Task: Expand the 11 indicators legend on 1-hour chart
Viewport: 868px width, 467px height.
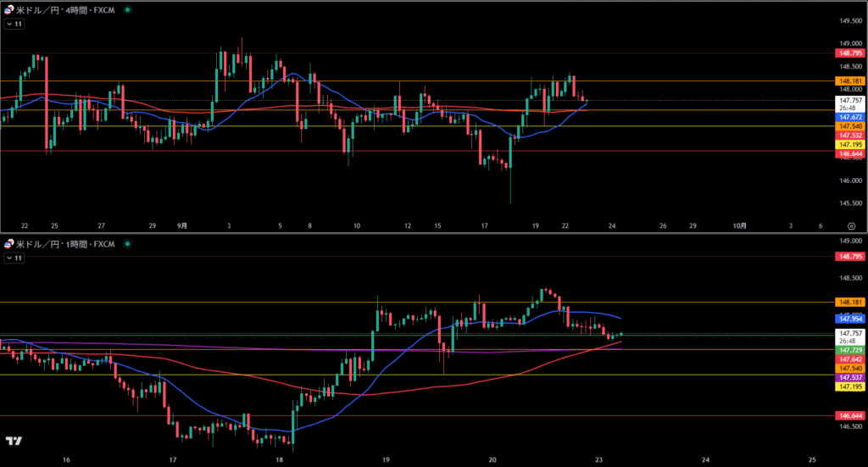Action: pos(14,257)
